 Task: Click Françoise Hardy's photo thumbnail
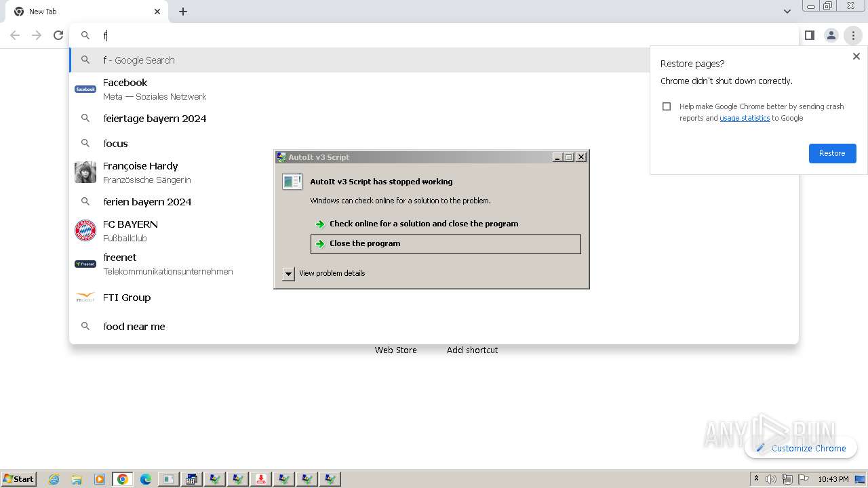coord(85,172)
